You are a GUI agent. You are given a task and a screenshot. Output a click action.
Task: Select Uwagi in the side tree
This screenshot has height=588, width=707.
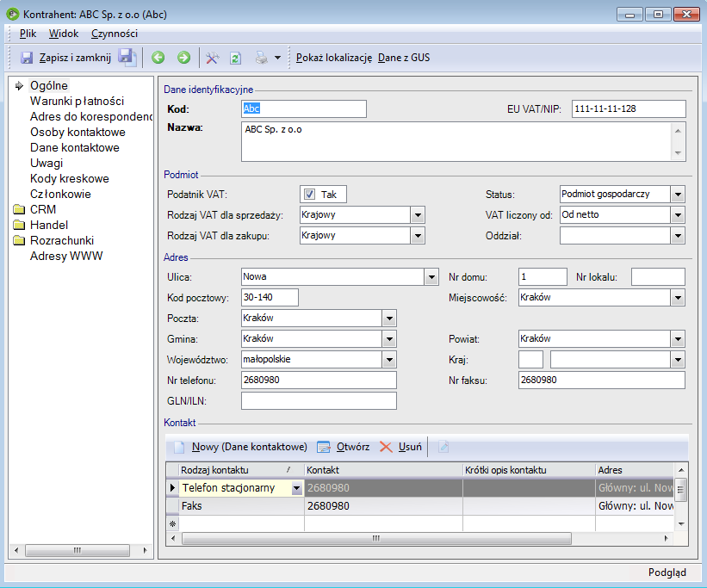(47, 163)
